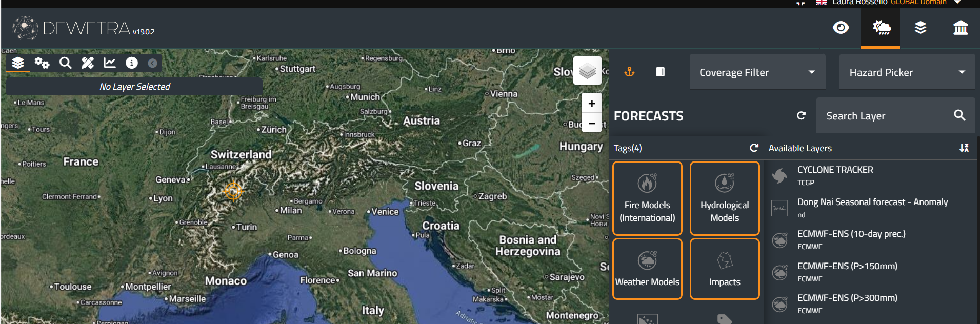Screen dimensions: 980x324
Task: Select the Weather Models tag
Action: tap(647, 269)
